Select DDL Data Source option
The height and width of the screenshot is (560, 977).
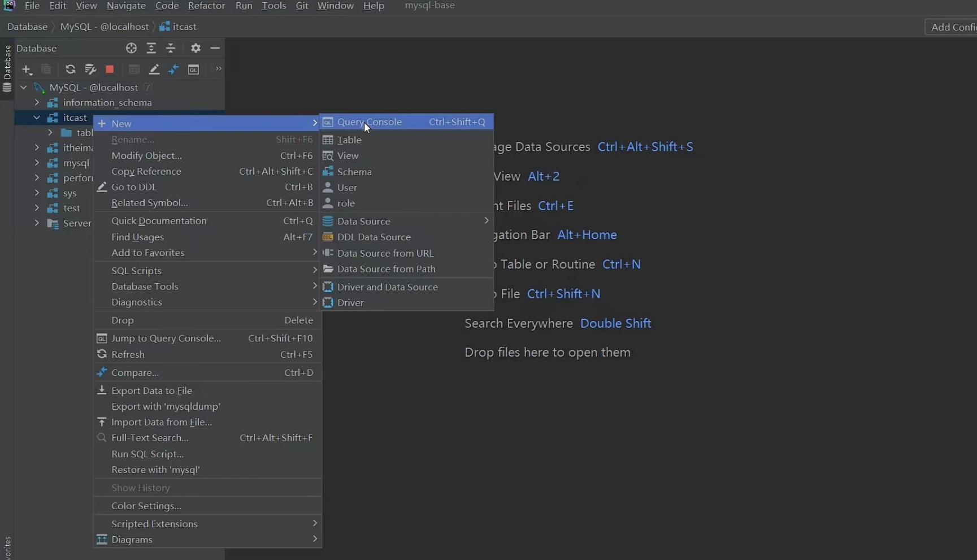coord(406,237)
